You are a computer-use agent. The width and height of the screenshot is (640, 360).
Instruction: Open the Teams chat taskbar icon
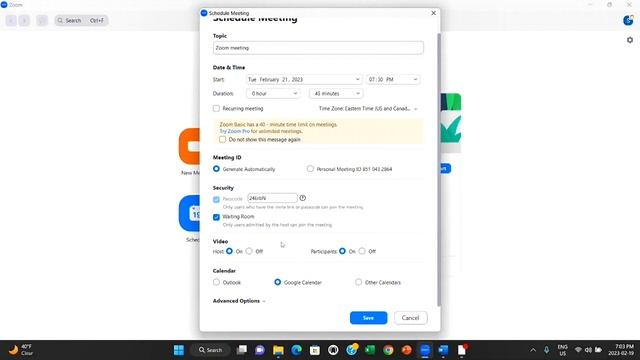pyautogui.click(x=260, y=350)
